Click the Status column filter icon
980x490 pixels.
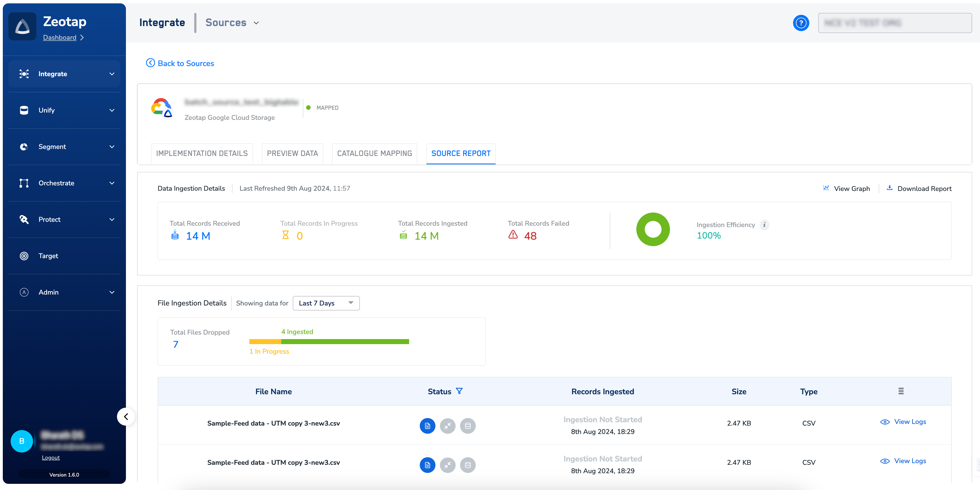pyautogui.click(x=459, y=391)
